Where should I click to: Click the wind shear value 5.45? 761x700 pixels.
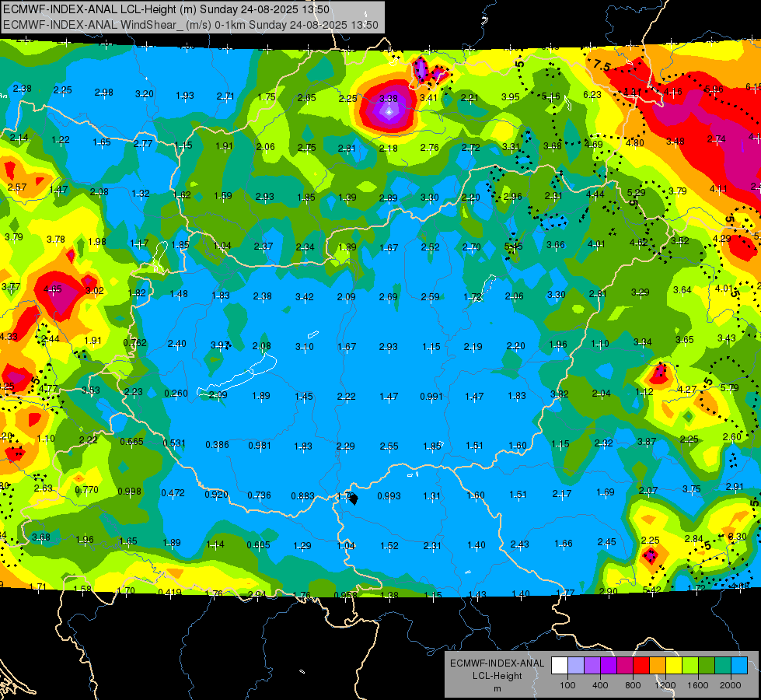point(513,247)
